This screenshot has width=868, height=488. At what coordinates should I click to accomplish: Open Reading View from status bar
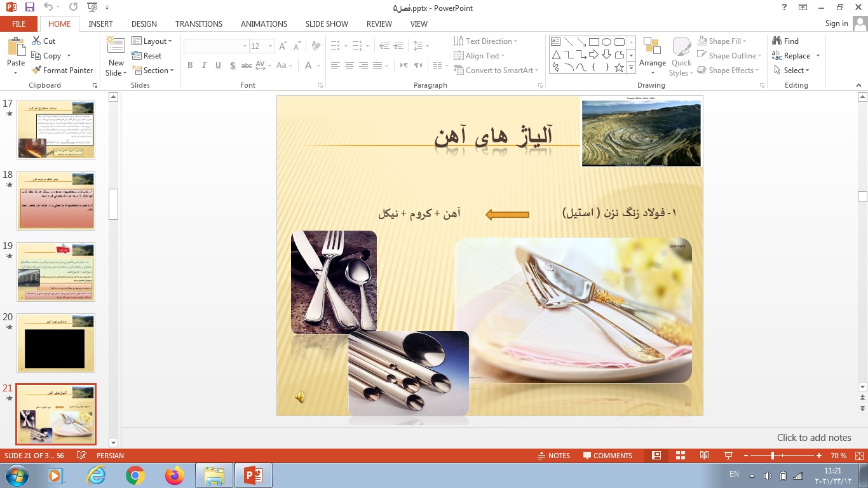(704, 456)
